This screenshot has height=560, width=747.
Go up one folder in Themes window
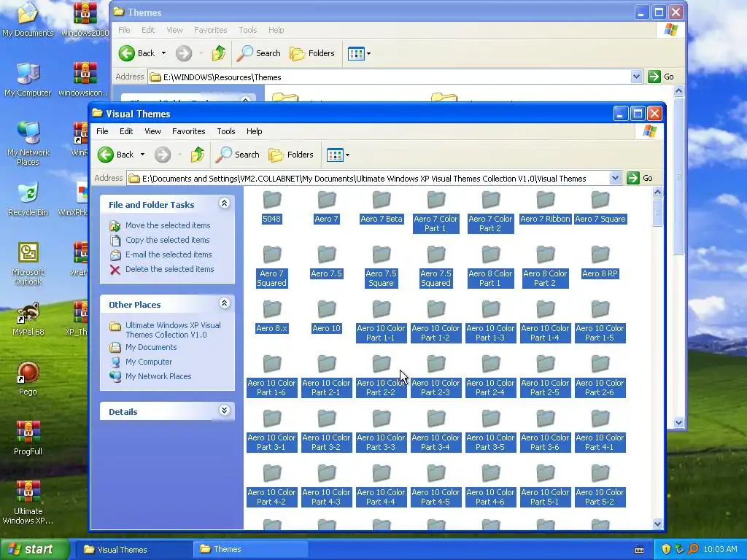[x=219, y=53]
